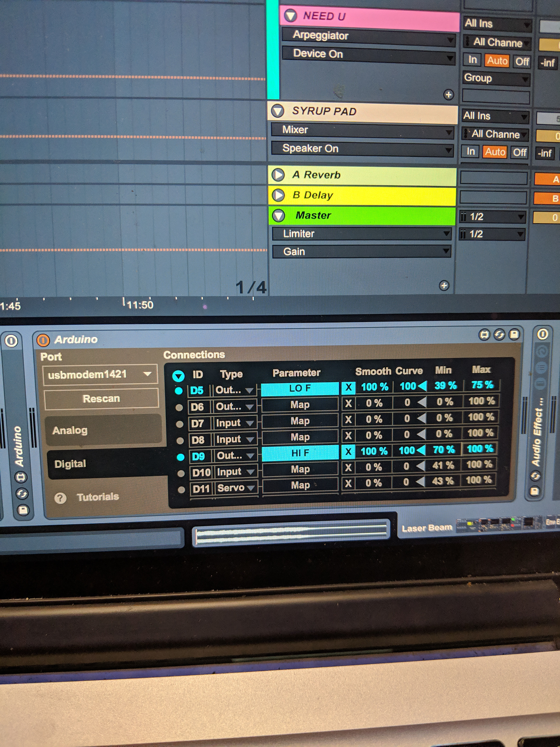Unfold the B Delay track arrow icon
The height and width of the screenshot is (747, 560).
click(x=278, y=195)
